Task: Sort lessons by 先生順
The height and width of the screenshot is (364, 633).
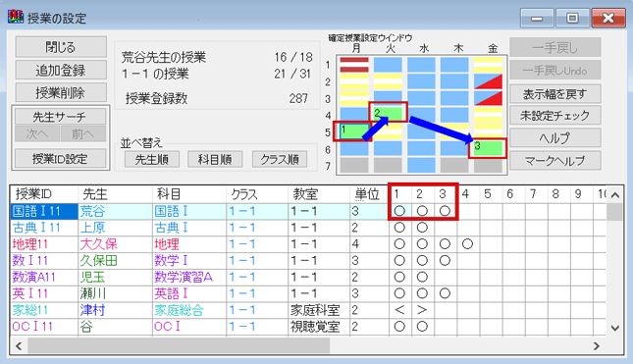Action: pyautogui.click(x=152, y=159)
